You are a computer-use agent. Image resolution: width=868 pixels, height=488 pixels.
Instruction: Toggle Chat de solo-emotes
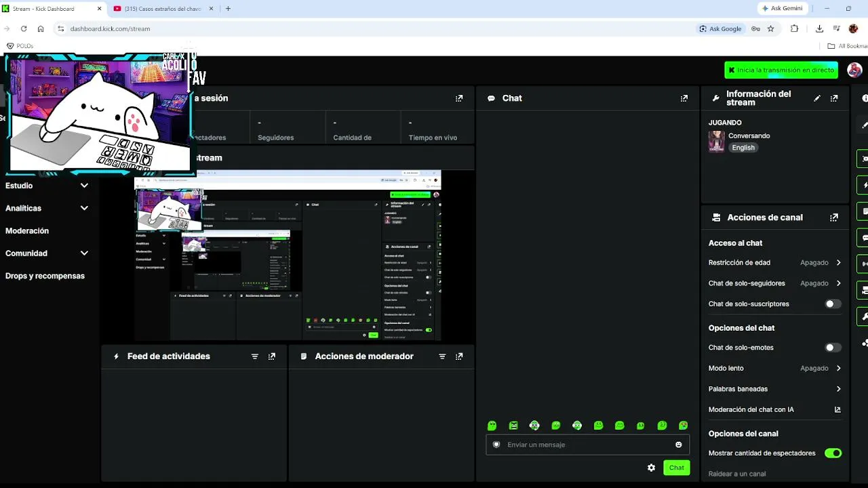coord(833,348)
